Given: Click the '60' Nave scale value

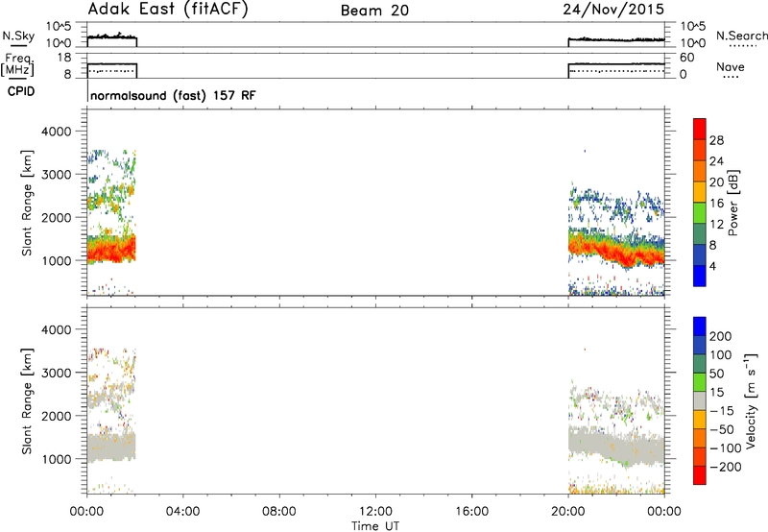Looking at the screenshot, I should pyautogui.click(x=686, y=58).
